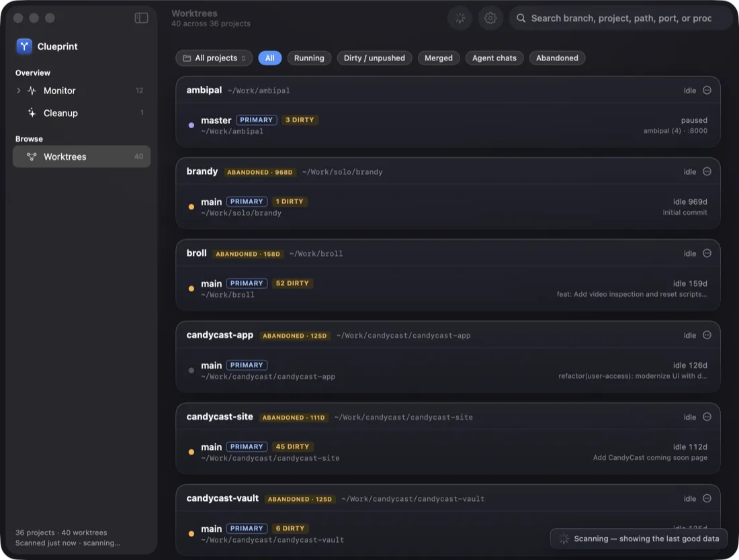Click the search magnifier icon
Image resolution: width=739 pixels, height=560 pixels.
521,18
